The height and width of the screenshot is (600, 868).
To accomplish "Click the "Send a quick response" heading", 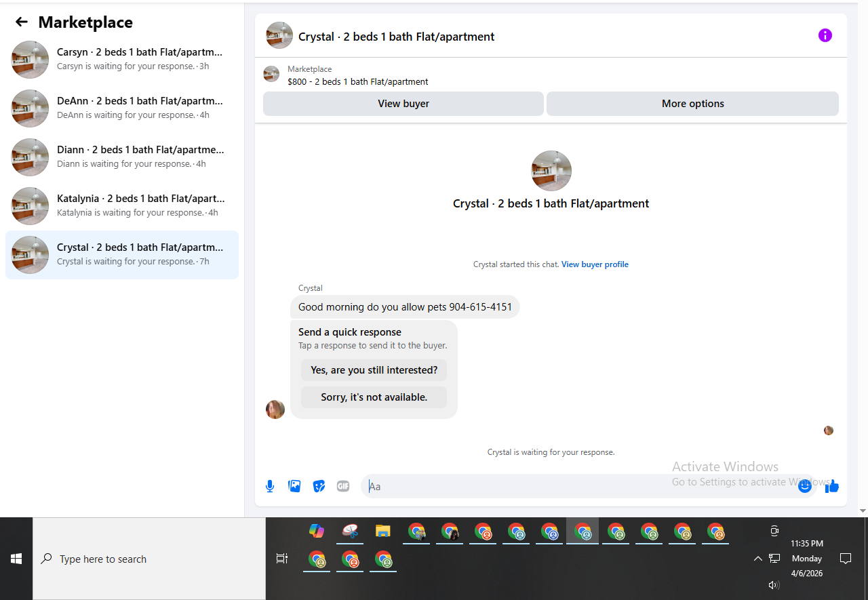I will click(350, 332).
